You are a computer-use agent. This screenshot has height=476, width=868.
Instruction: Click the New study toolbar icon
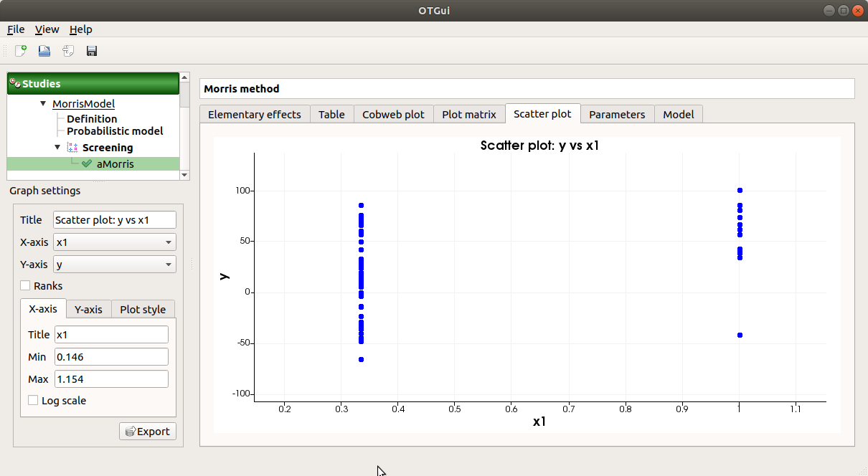point(21,51)
